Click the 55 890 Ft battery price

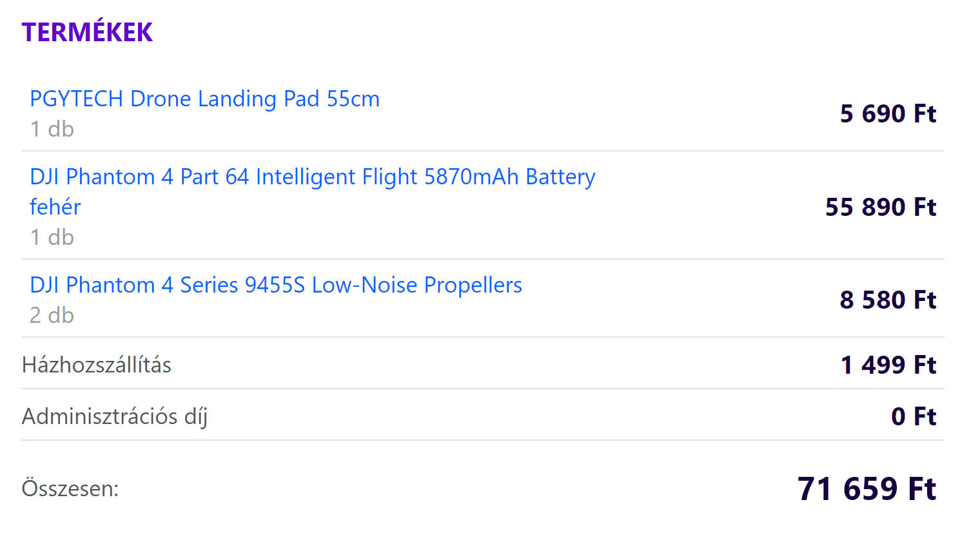[x=881, y=207]
